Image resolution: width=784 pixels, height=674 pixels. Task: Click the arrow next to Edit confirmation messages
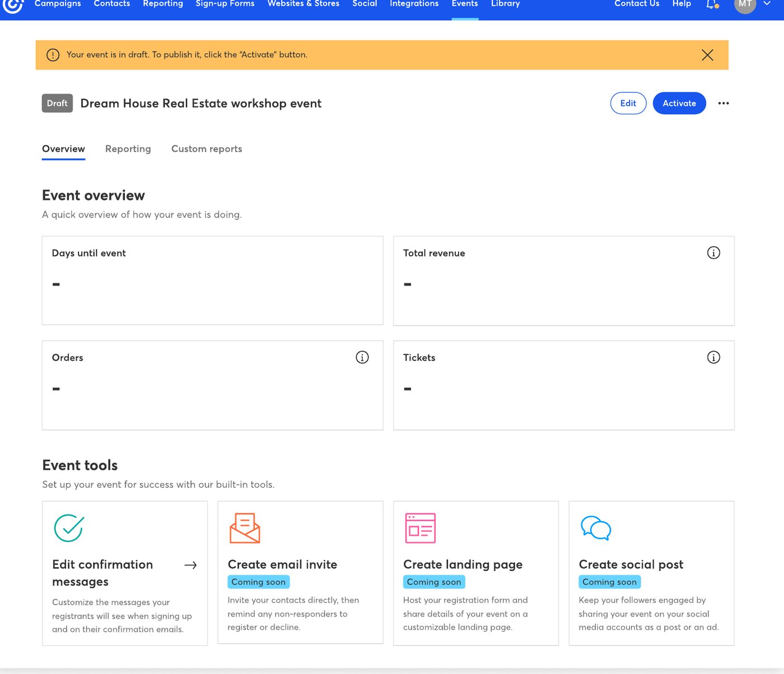pos(190,565)
